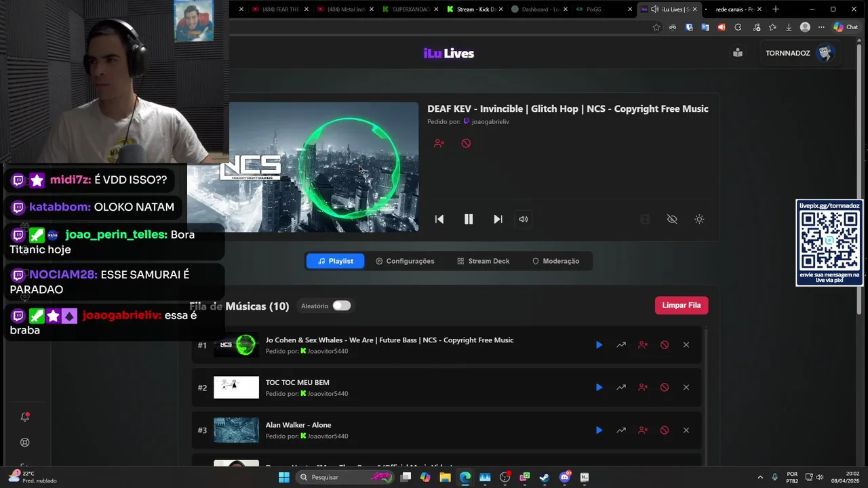Block the current song's requester (user-x icon)
Screen dimensions: 868x488
click(x=439, y=143)
